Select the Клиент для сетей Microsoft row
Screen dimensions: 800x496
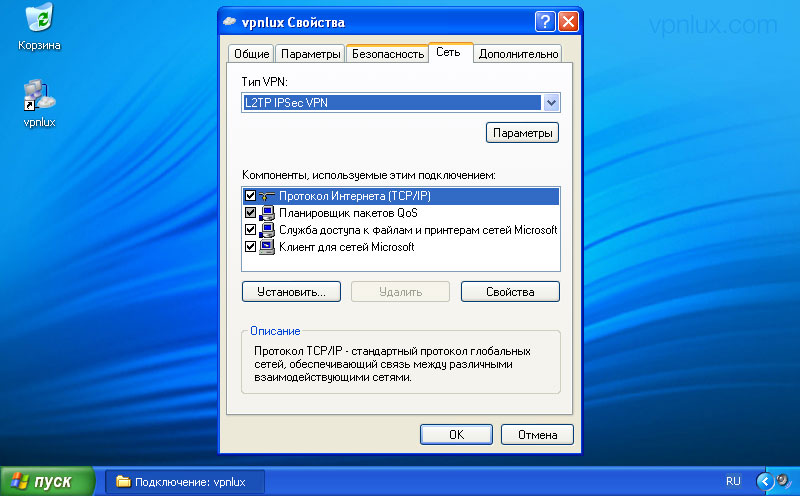tap(401, 247)
